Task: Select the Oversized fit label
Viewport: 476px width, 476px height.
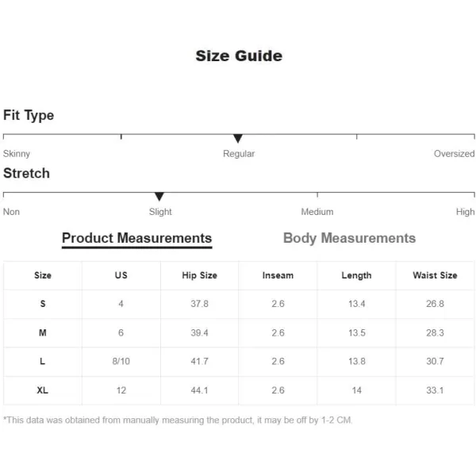Action: (454, 154)
